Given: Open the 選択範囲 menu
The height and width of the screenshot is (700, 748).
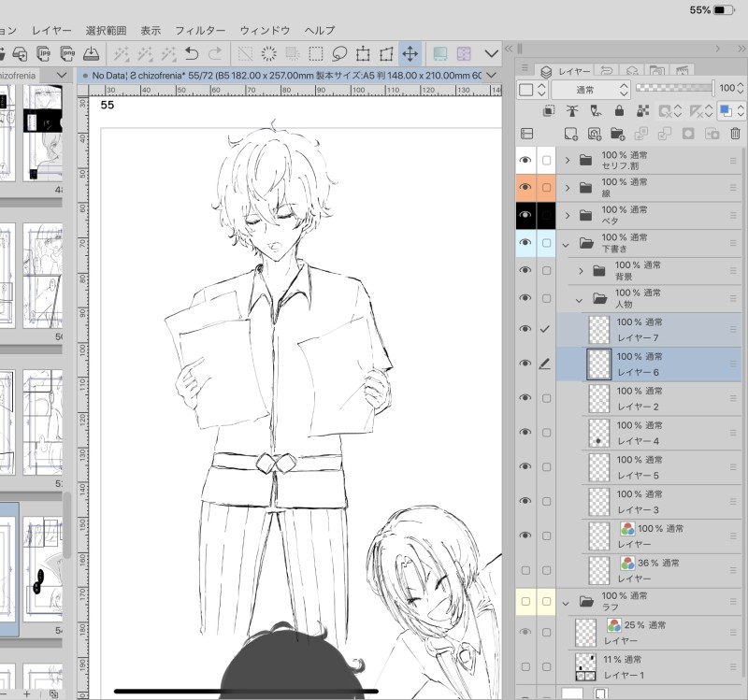Looking at the screenshot, I should point(106,31).
